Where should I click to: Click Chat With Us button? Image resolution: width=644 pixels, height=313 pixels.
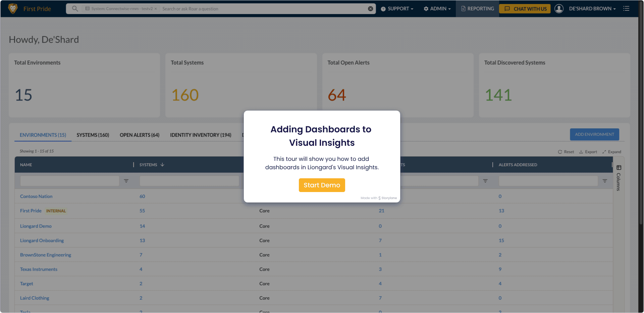click(x=525, y=9)
